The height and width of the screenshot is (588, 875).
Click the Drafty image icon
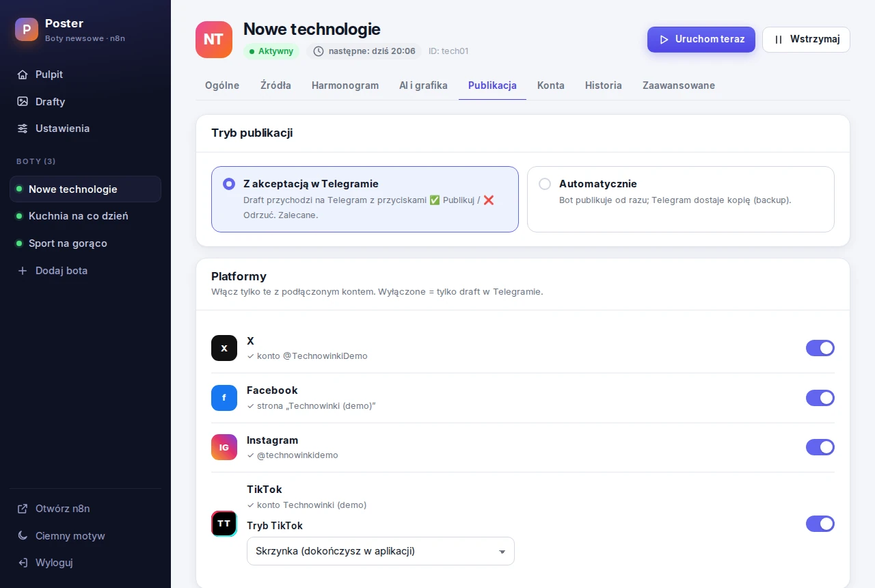23,101
